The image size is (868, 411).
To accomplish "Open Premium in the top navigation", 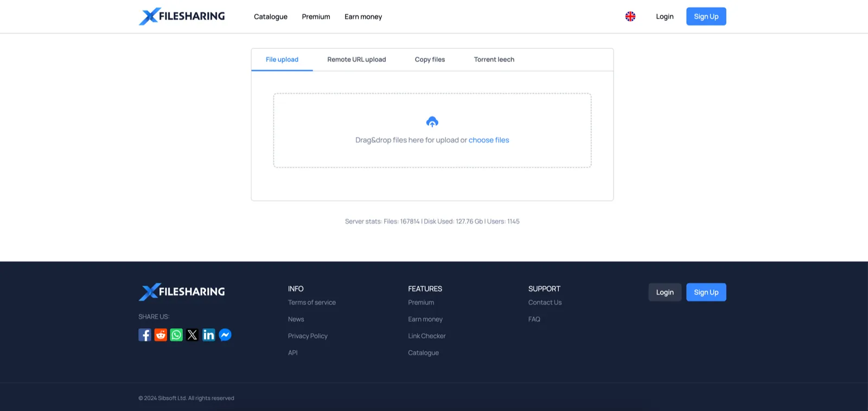I will [316, 17].
